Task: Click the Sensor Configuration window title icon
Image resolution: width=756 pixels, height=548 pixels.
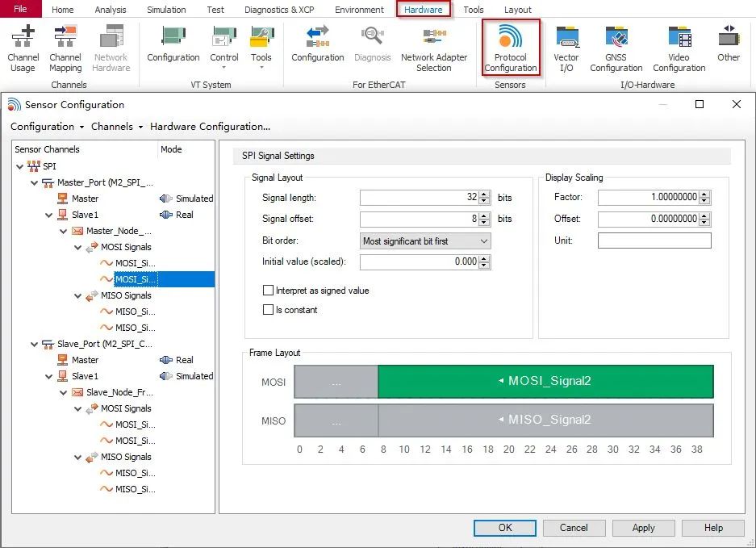Action: 14,105
